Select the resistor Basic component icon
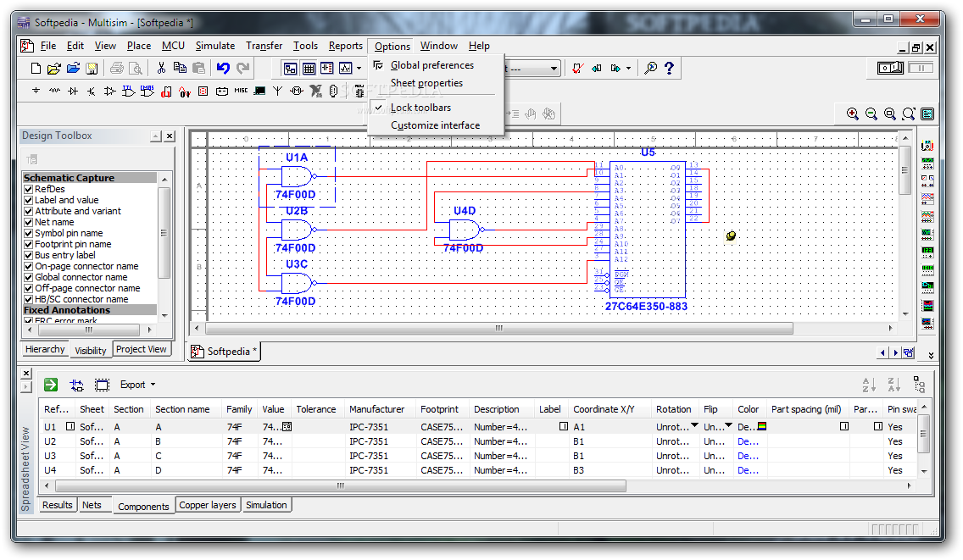Screen dimensions: 963x560 pyautogui.click(x=54, y=91)
